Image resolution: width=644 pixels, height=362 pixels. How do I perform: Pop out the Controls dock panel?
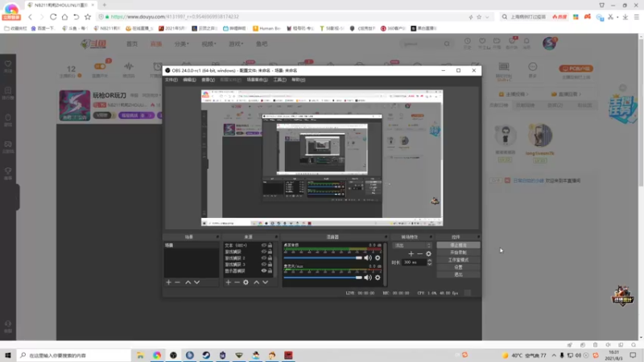(x=478, y=237)
